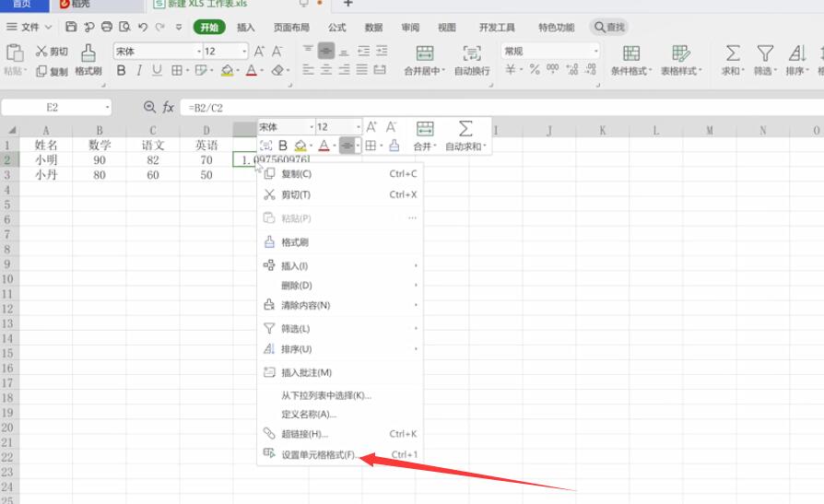This screenshot has height=504, width=824.
Task: Toggle Bold in mini toolbar
Action: [283, 146]
